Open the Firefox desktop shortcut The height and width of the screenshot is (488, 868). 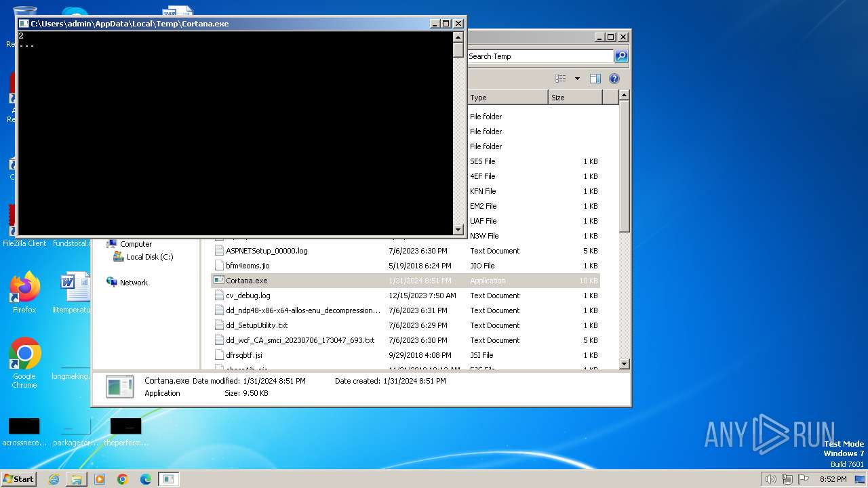click(24, 292)
